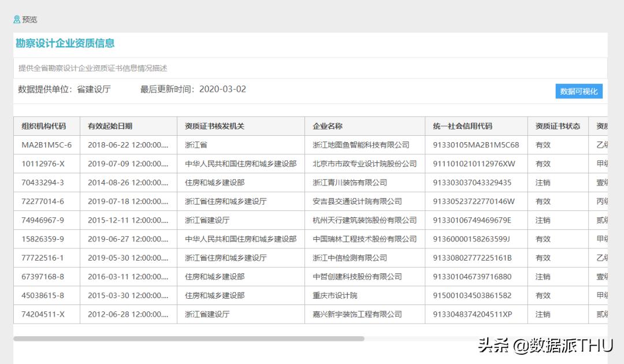Click the 预览 location icon
624x364 pixels.
coord(16,19)
